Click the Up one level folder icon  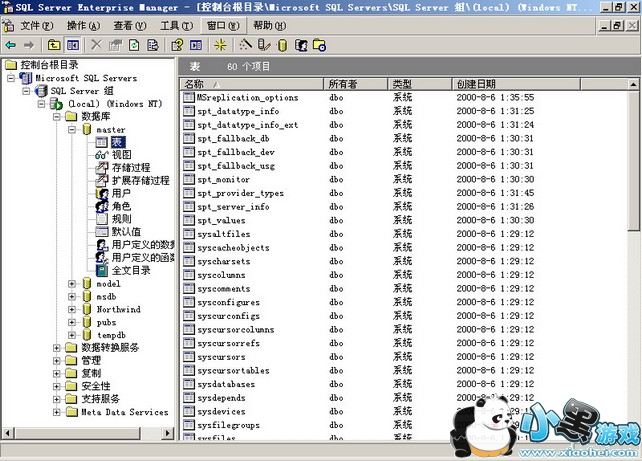tap(51, 45)
